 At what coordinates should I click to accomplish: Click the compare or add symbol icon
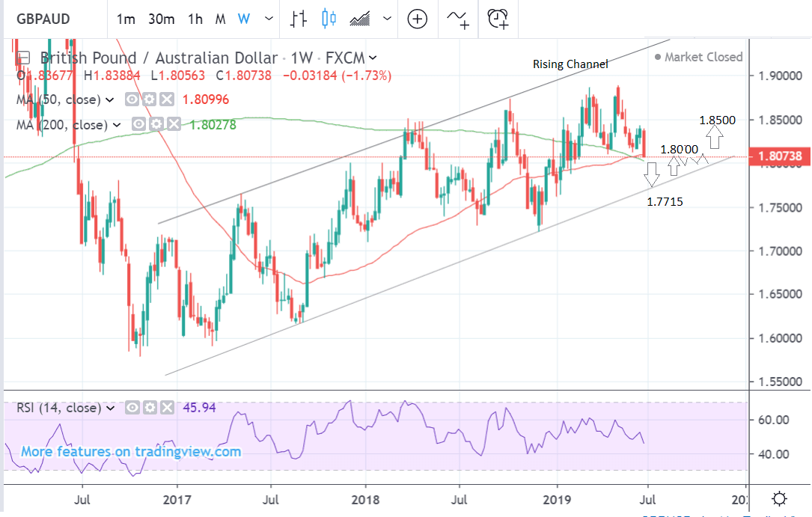click(417, 19)
